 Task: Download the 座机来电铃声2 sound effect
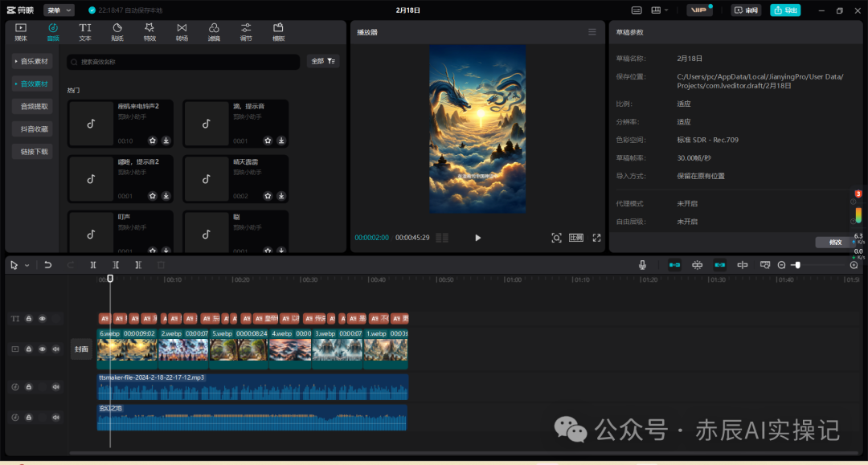click(166, 141)
